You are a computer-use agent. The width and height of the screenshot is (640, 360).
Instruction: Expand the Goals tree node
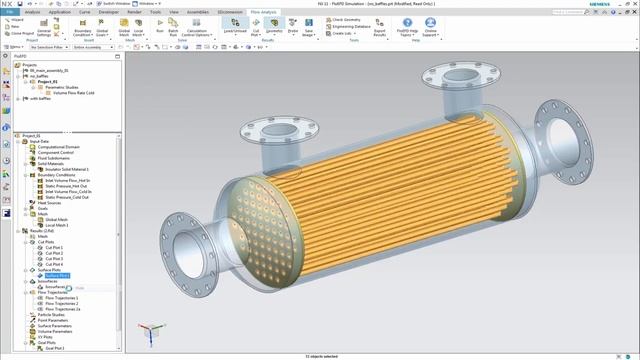click(25, 209)
